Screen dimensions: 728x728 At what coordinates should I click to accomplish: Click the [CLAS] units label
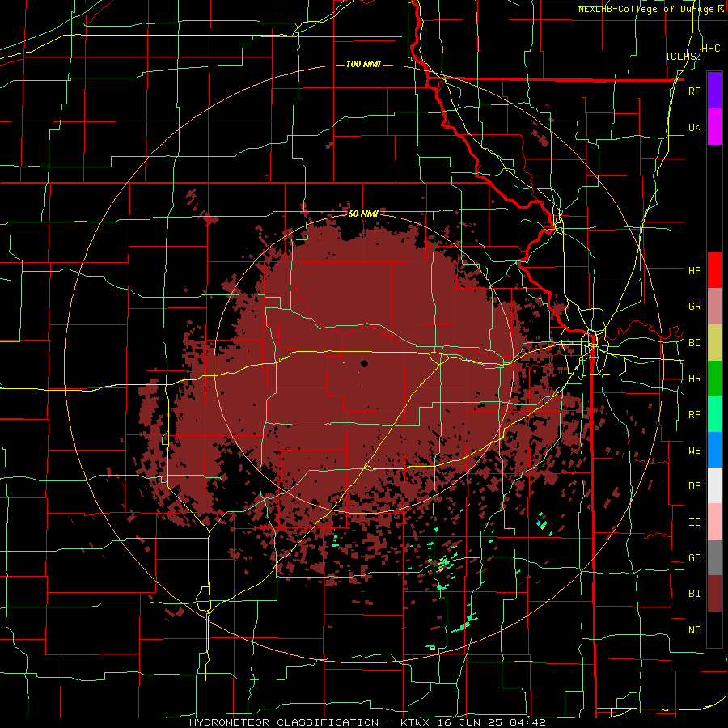[683, 56]
